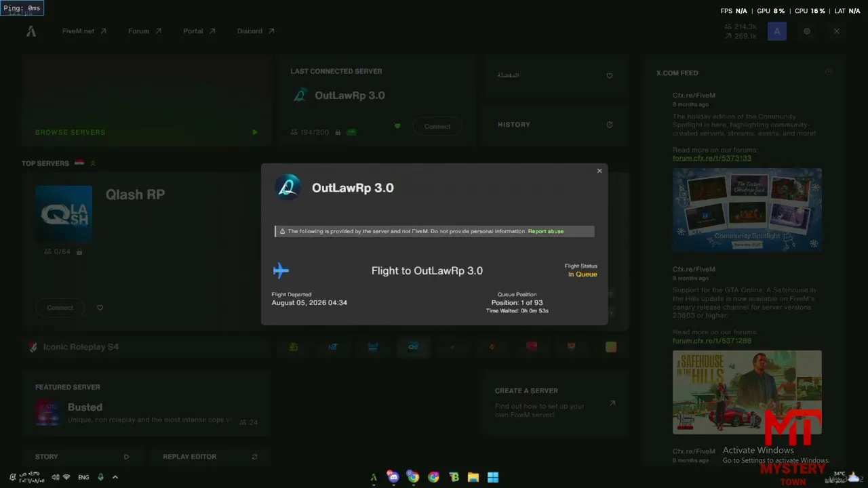Click the Create a Server arrow icon
This screenshot has height=488, width=868.
(x=612, y=403)
